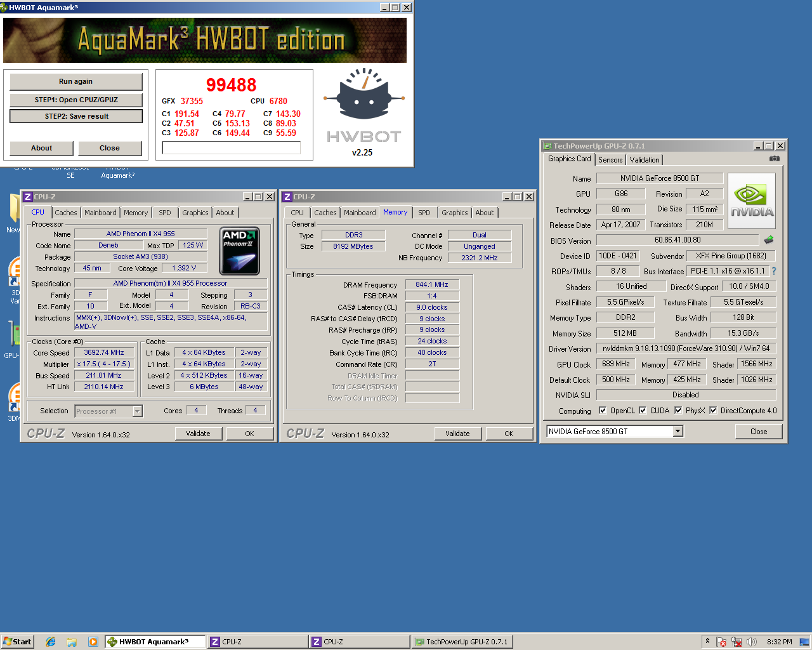The image size is (812, 650).
Task: Click the Start button
Action: click(x=17, y=642)
